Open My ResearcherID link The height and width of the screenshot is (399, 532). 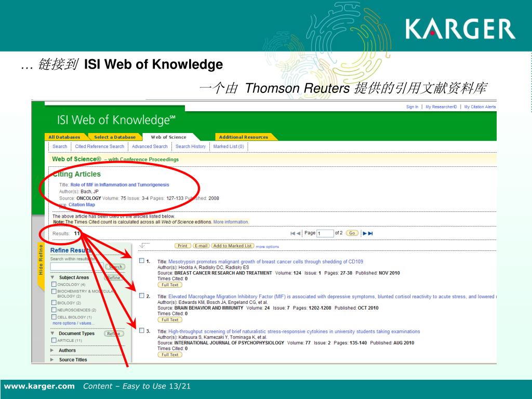(x=441, y=107)
